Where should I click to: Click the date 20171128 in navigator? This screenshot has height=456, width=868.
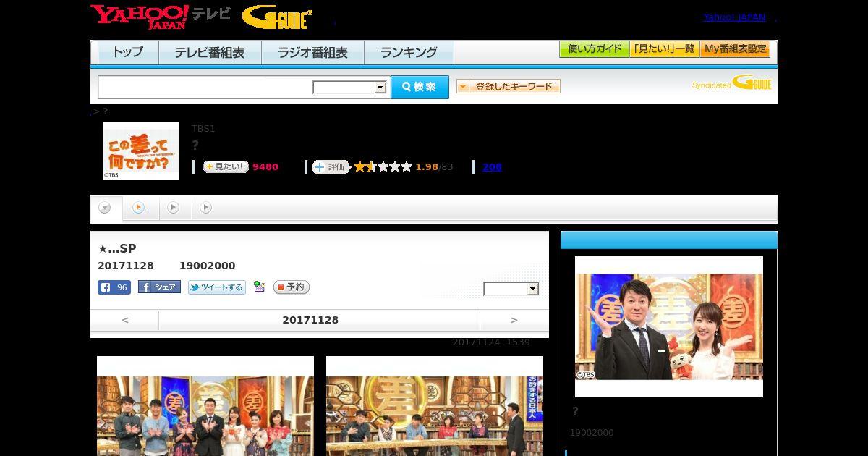[x=310, y=320]
